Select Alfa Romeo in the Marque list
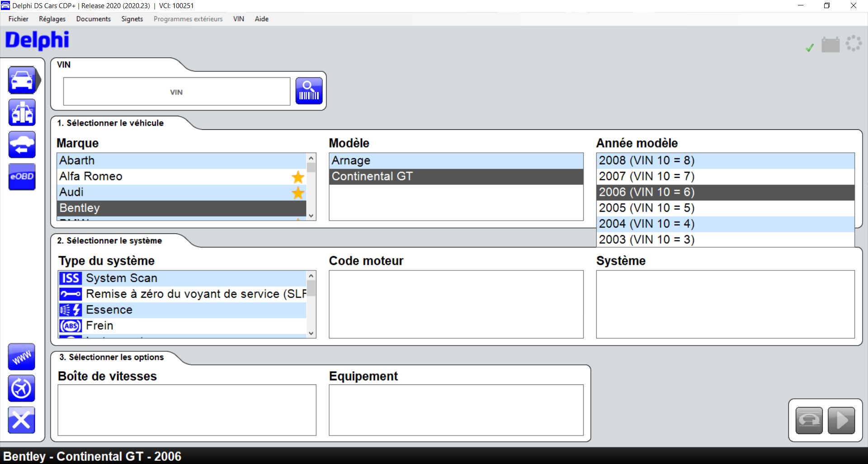 click(182, 176)
